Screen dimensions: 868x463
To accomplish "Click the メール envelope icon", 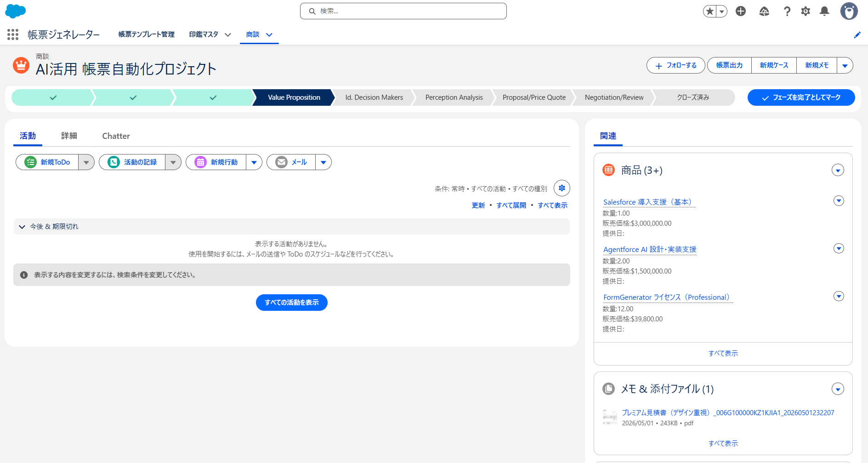I will (x=281, y=162).
